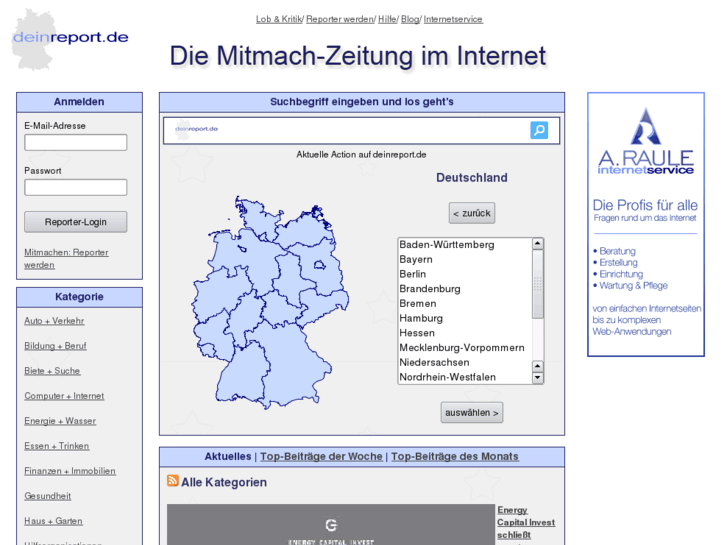The width and height of the screenshot is (727, 545).
Task: Open the Energy Capital Invest article link
Action: [526, 525]
